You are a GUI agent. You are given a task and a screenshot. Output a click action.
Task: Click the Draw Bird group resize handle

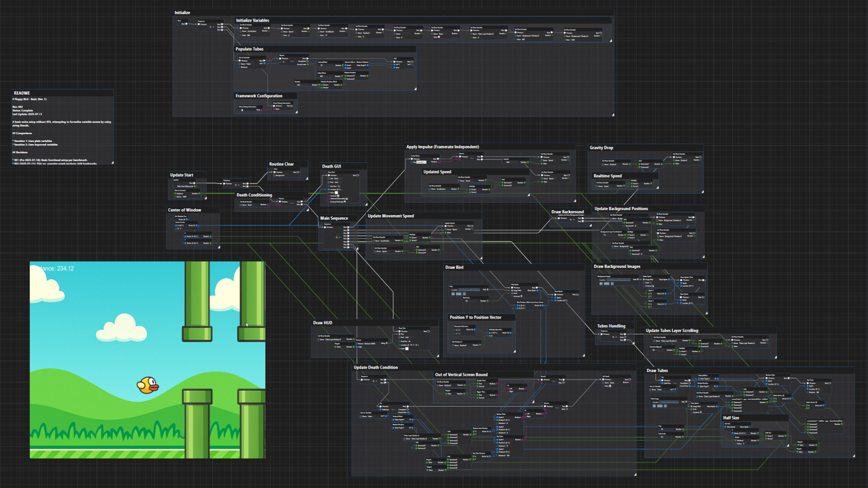tap(583, 356)
